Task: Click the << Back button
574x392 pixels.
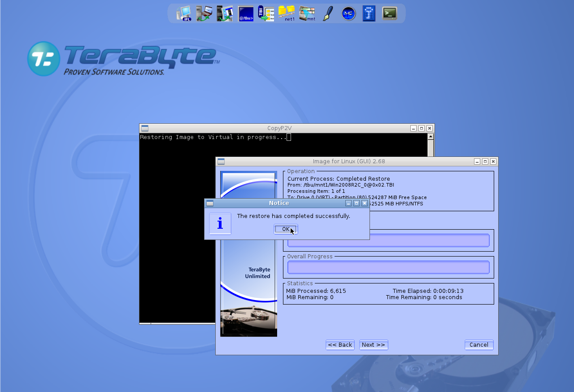Action: (340, 345)
